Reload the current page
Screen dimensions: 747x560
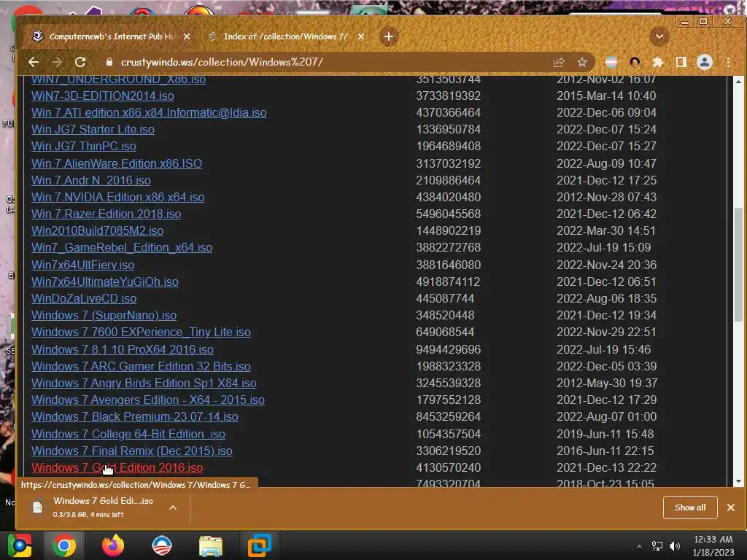click(80, 62)
